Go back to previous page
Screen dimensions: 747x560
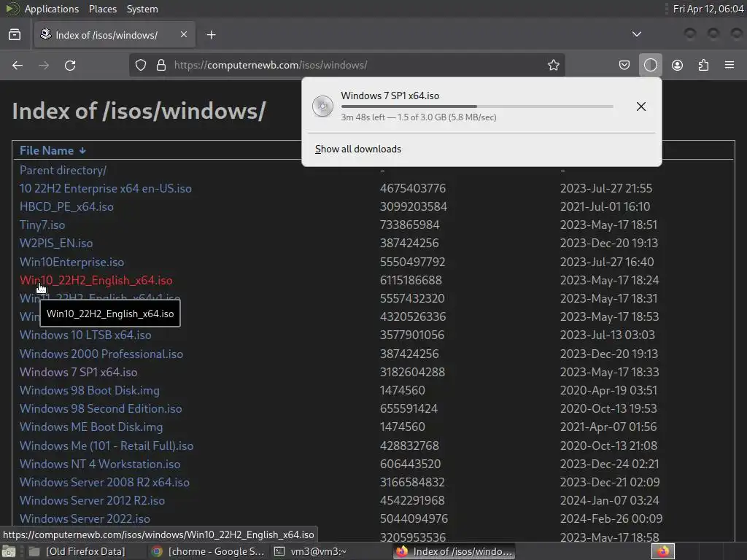(x=18, y=65)
